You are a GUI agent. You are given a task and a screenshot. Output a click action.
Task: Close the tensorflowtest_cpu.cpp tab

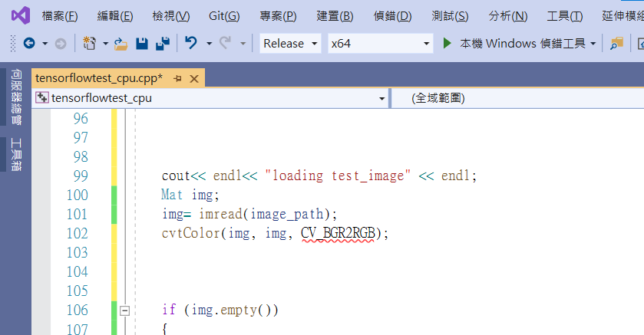[194, 79]
